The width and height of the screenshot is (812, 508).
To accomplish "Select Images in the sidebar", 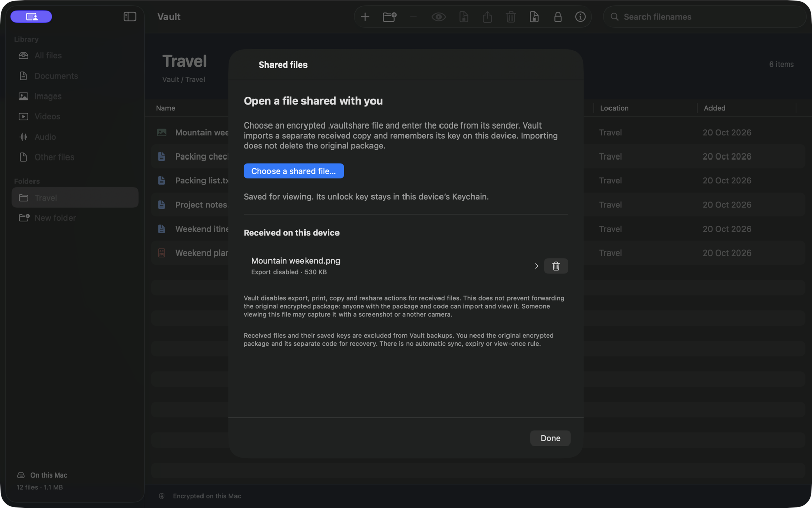I will 75,96.
